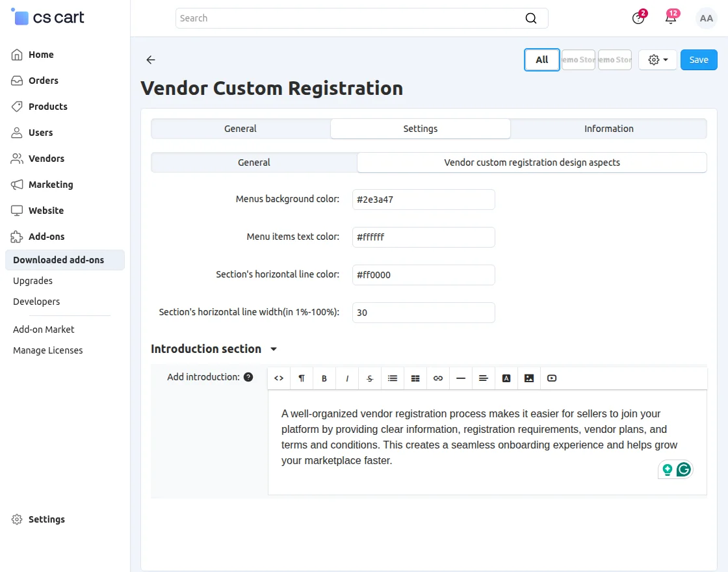Switch to the Settings tab

point(420,129)
